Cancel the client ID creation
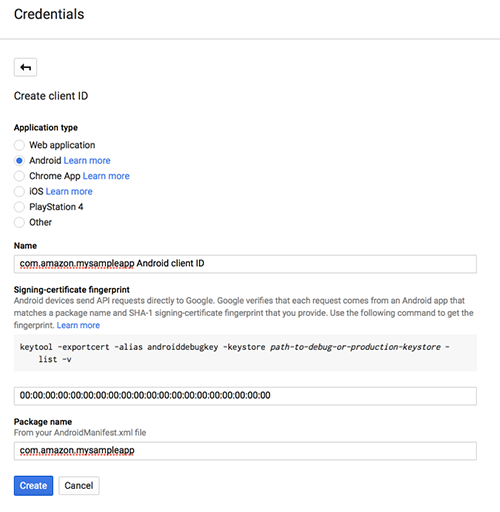 [79, 486]
